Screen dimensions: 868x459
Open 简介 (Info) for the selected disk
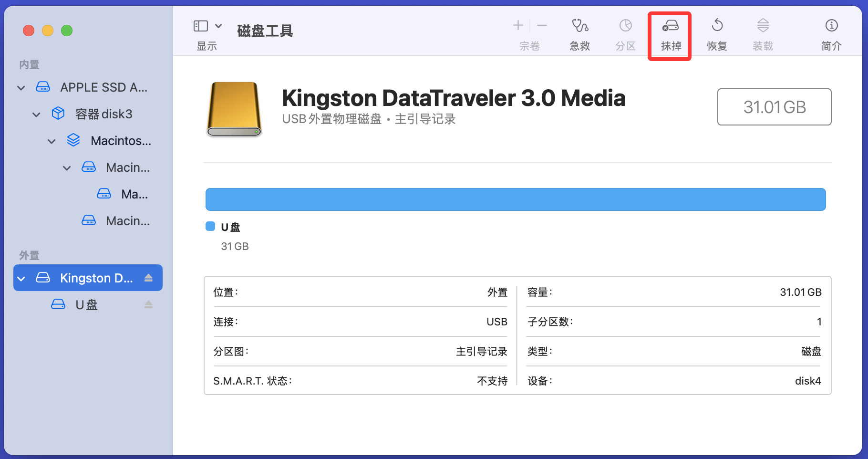coord(831,33)
